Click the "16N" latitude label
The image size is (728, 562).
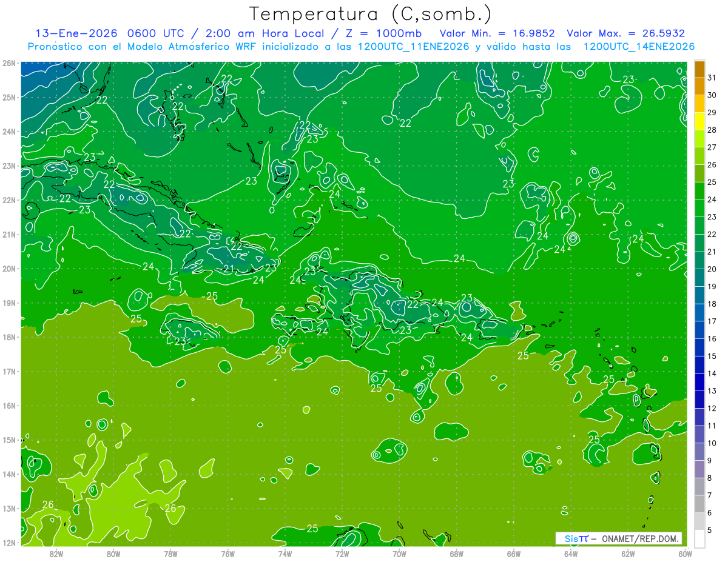pyautogui.click(x=8, y=406)
